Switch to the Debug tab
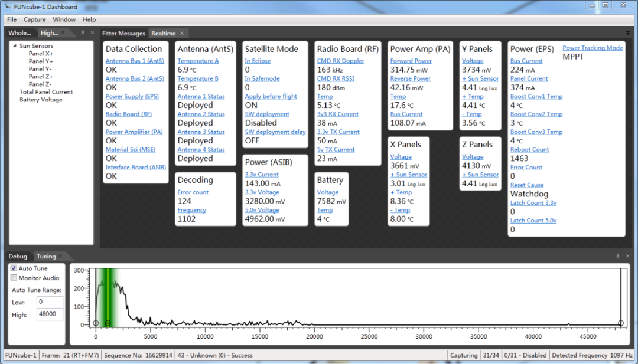 (x=18, y=257)
